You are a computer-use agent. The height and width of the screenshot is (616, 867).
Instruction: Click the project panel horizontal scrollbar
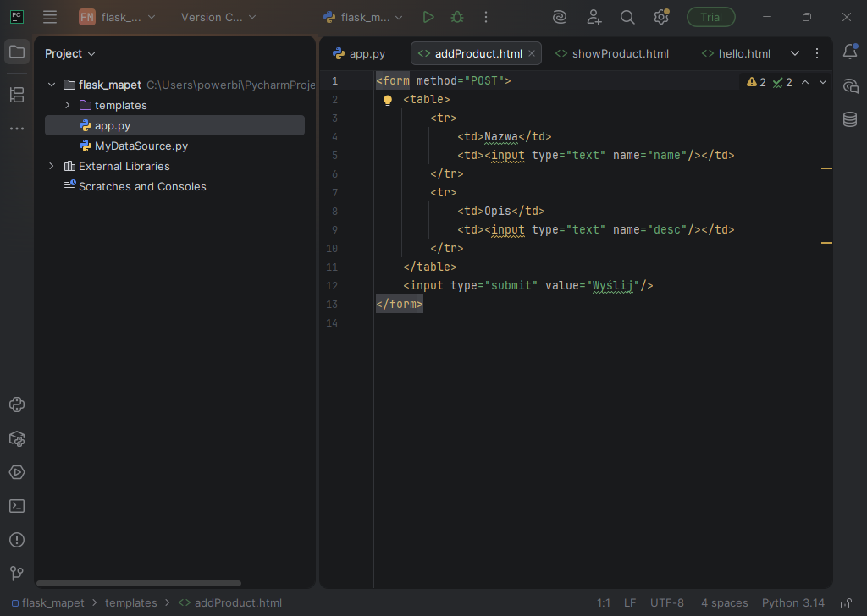pos(138,583)
